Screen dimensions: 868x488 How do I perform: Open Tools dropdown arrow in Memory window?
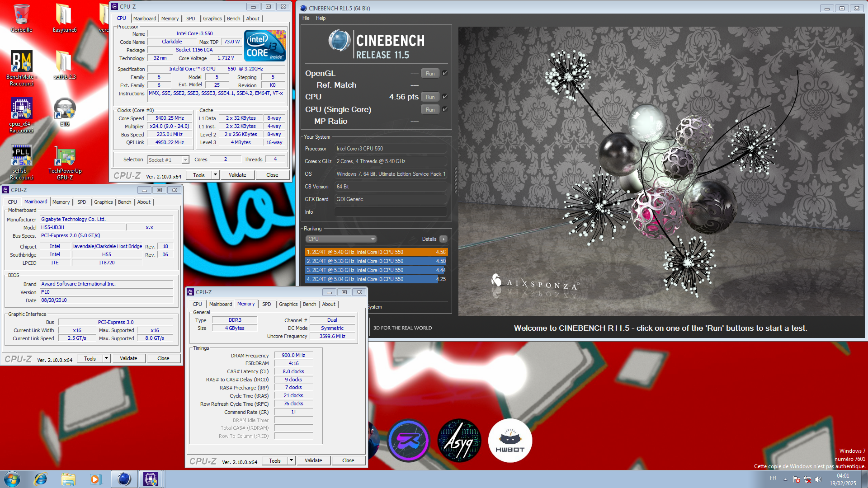291,460
